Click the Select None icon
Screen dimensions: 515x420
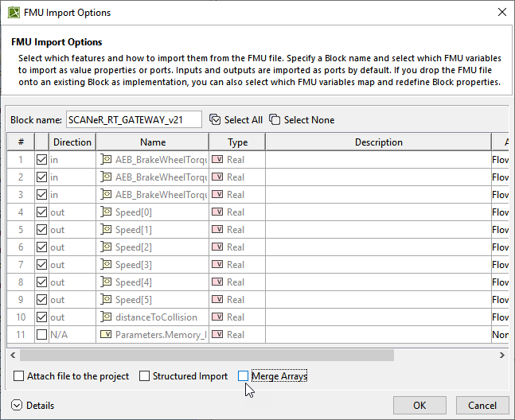(x=275, y=120)
